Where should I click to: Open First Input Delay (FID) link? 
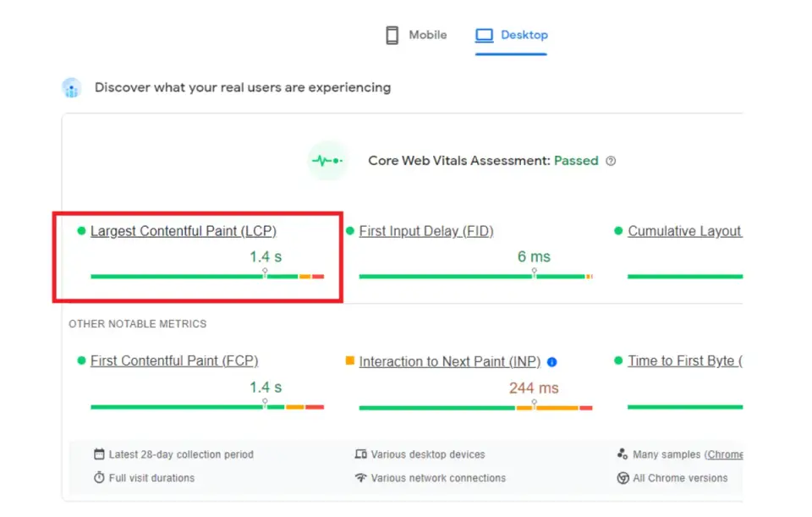point(426,231)
